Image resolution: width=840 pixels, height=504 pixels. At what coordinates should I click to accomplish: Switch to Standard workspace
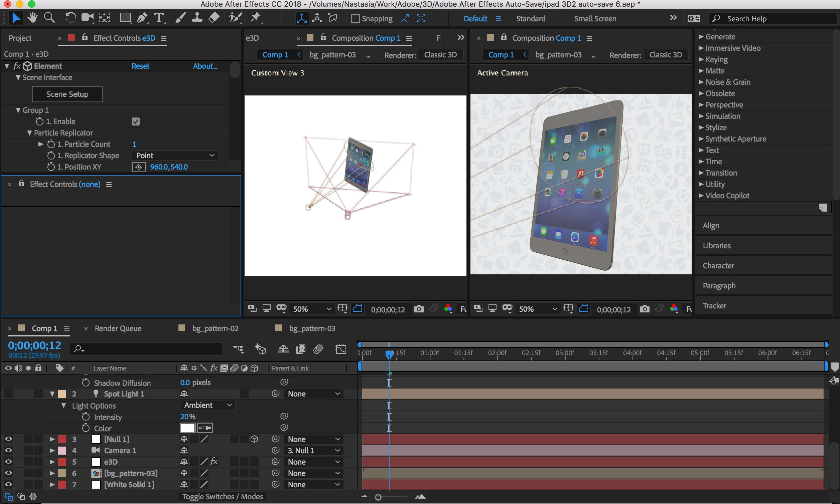pyautogui.click(x=530, y=19)
